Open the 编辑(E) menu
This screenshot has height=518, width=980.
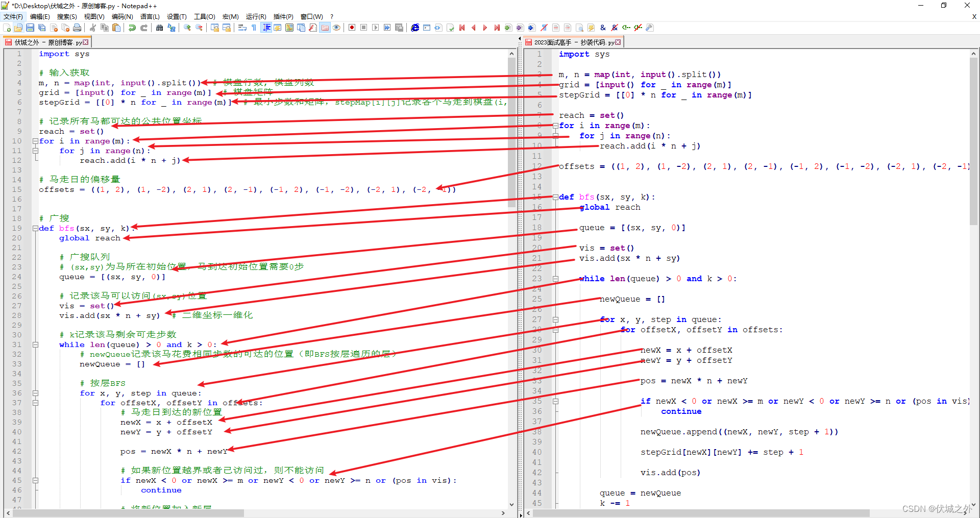(x=40, y=16)
